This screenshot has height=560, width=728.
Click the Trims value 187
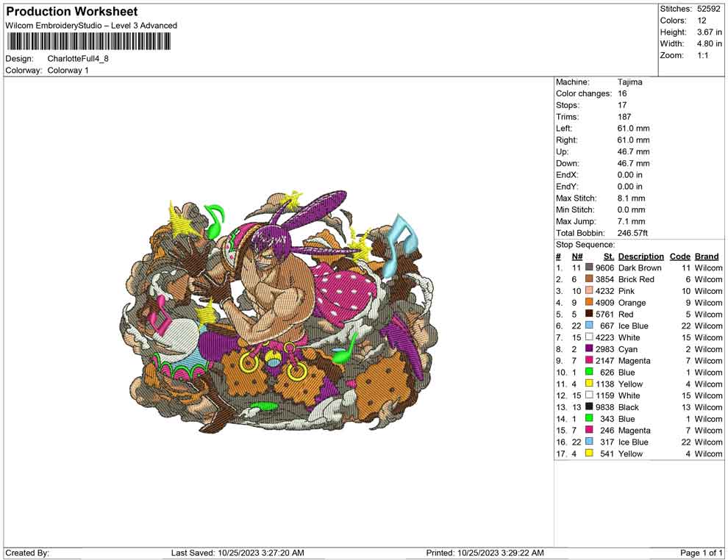coord(624,117)
